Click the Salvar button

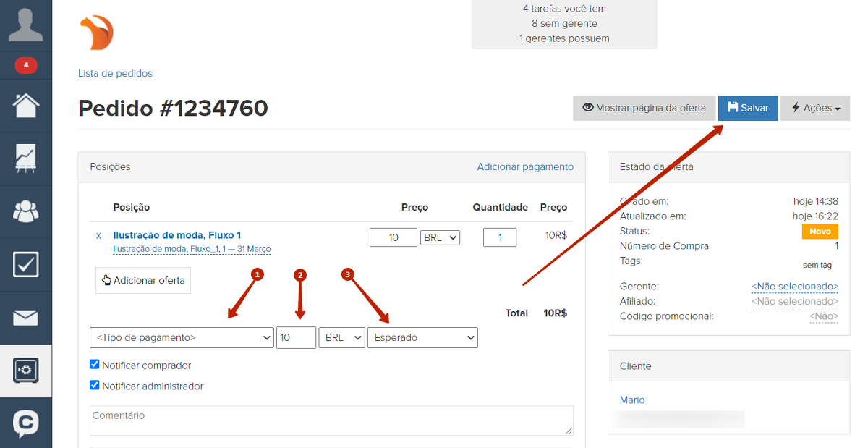(x=748, y=108)
